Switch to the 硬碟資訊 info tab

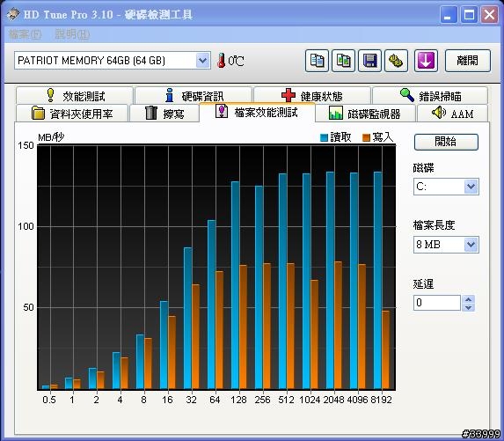click(194, 96)
